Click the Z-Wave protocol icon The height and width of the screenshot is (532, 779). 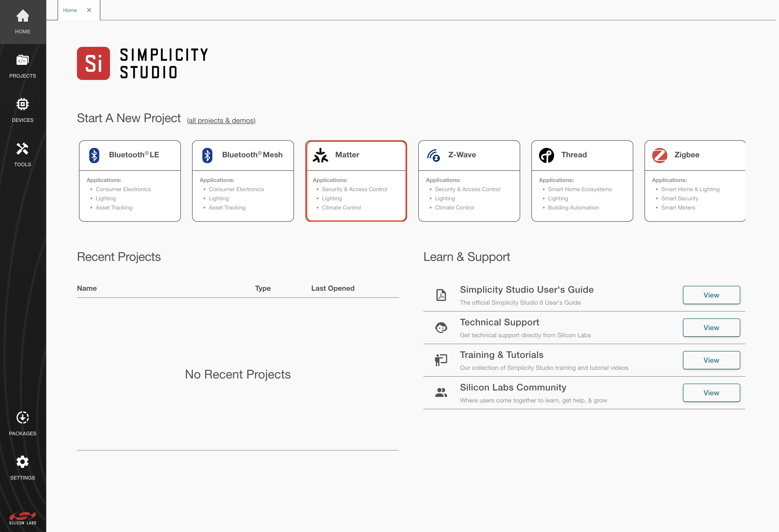434,155
